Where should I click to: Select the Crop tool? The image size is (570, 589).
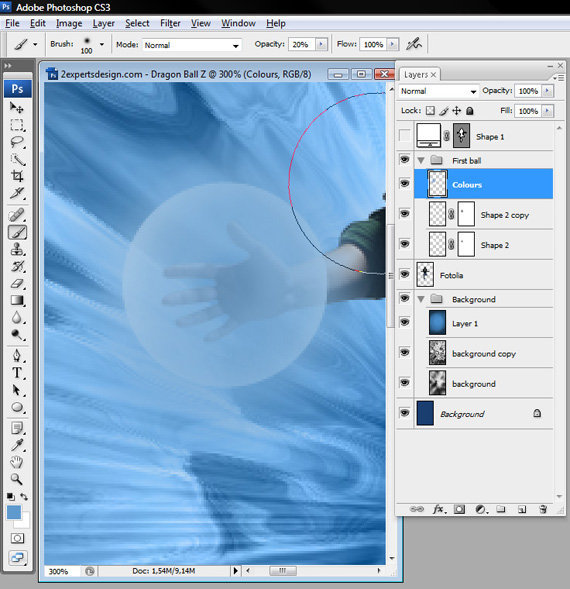coord(17,176)
